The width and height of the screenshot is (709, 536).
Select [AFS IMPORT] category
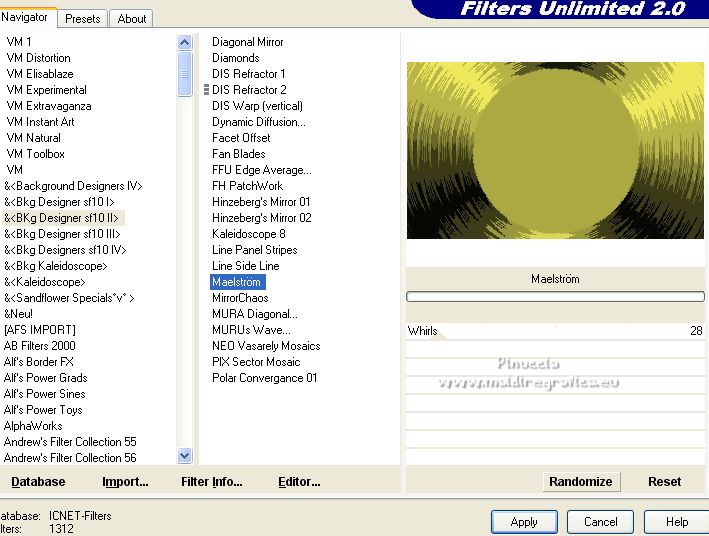pyautogui.click(x=40, y=330)
